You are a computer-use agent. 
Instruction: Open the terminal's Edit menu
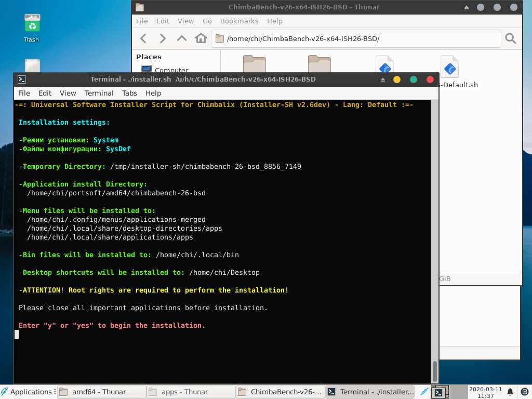45,93
